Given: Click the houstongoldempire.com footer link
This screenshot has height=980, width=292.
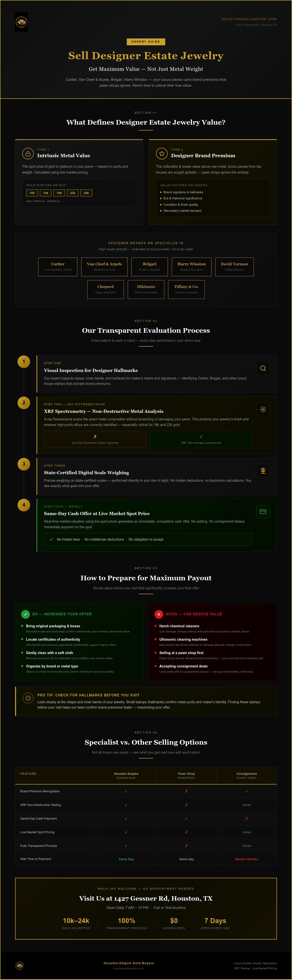Looking at the screenshot, I should (x=129, y=968).
